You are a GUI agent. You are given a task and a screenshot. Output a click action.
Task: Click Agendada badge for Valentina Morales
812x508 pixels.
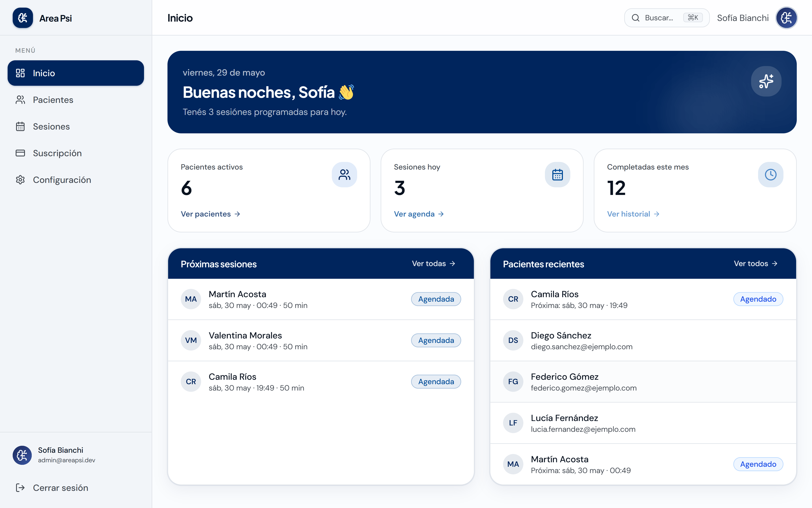coord(436,340)
